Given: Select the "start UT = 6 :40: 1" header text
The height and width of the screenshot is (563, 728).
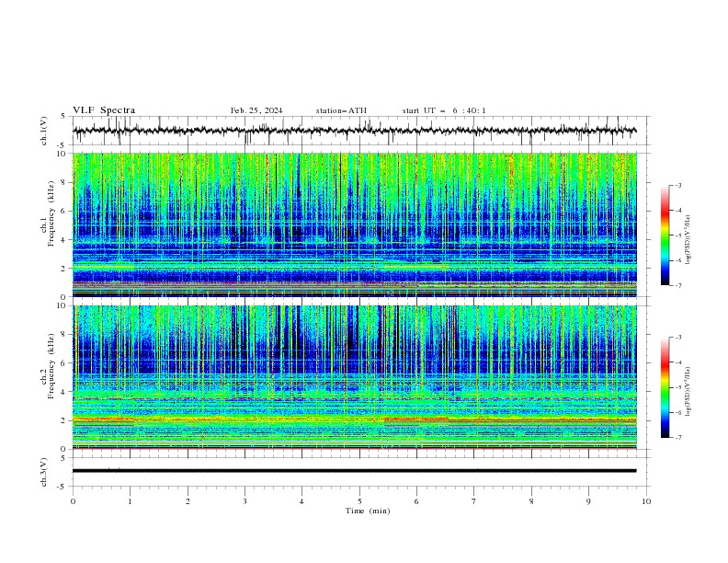Looking at the screenshot, I should pos(444,110).
